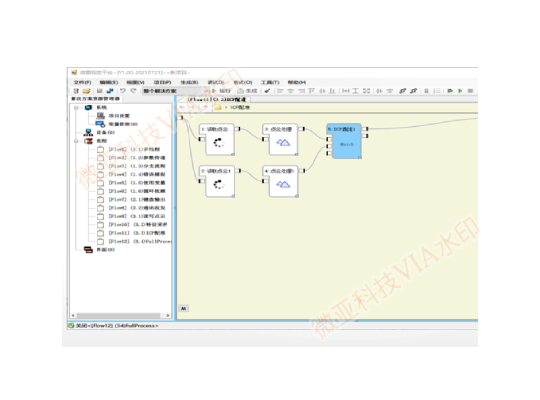
Task: Click the undo arrow toolbar icon
Action: click(122, 91)
